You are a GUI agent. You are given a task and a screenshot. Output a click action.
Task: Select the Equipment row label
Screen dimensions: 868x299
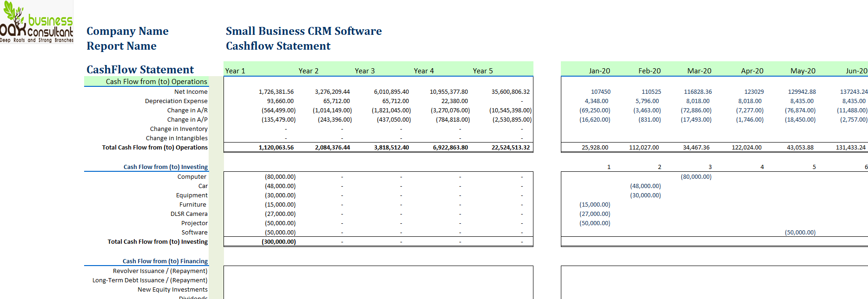pyautogui.click(x=192, y=195)
